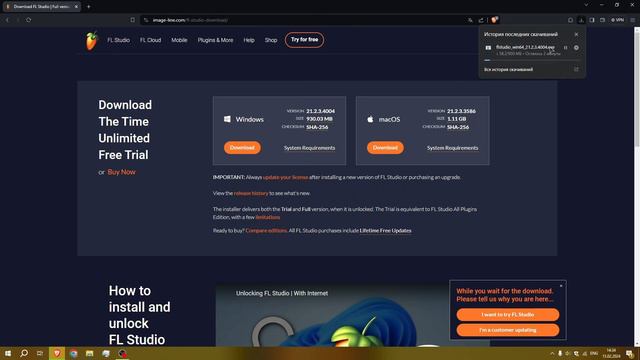Open the Windows Start menu
Image resolution: width=640 pixels, height=360 pixels.
pos(7,353)
